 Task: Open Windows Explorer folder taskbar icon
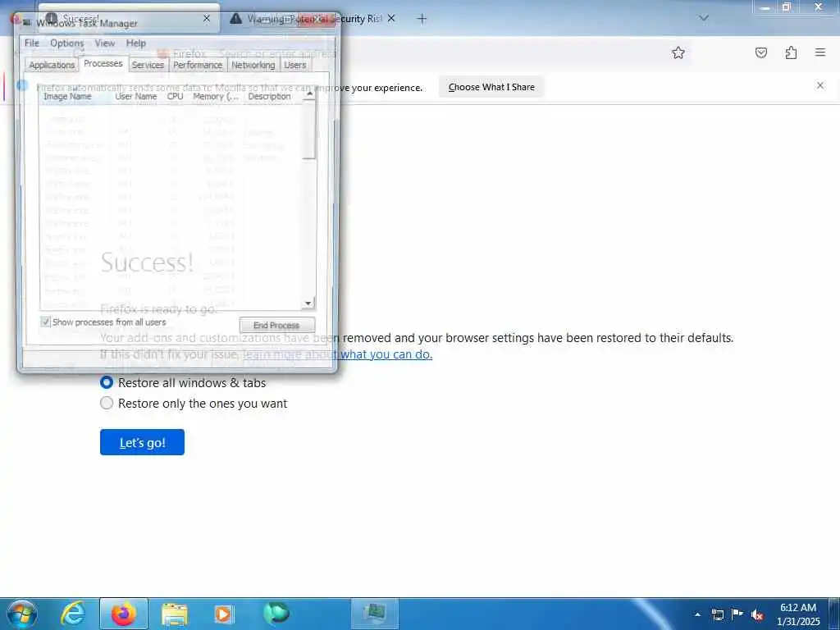click(175, 614)
